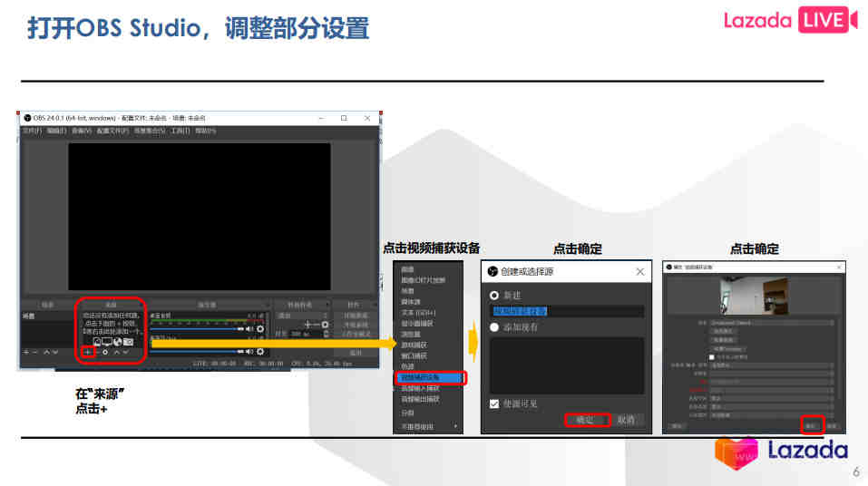This screenshot has height=486, width=868.
Task: Open the 视频格式 dropdown in properties dialog
Action: 772,390
